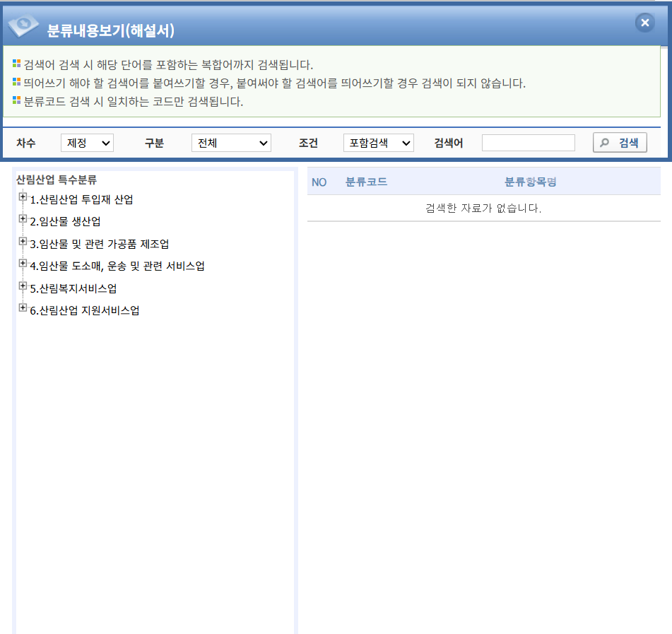
Task: Click the 분류코드 column header
Action: [x=366, y=182]
